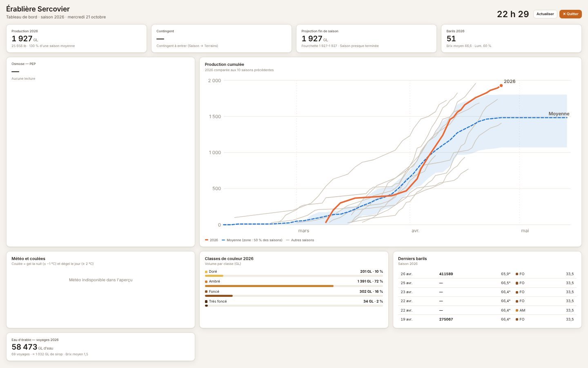Click the "Derniers barils" heading
588x368 pixels.
tap(412, 258)
